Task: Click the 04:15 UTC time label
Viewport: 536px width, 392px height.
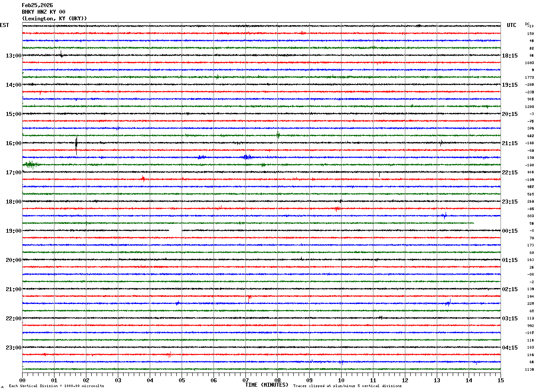Action: [x=510, y=348]
